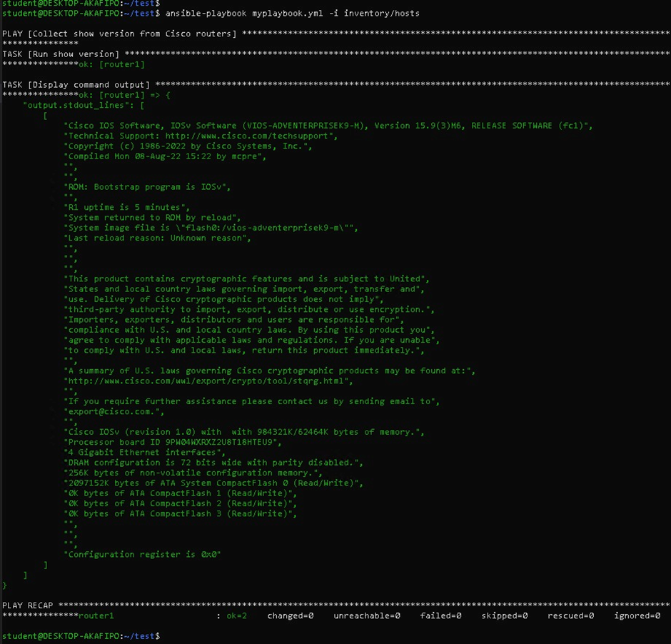Click the "output.stdout_lines" key text

pos(78,105)
